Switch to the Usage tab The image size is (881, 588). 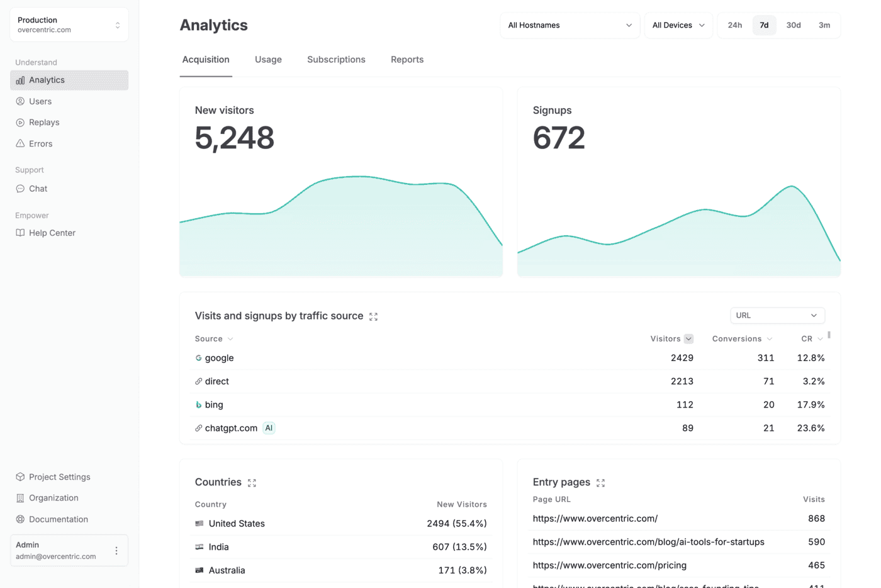(x=268, y=59)
